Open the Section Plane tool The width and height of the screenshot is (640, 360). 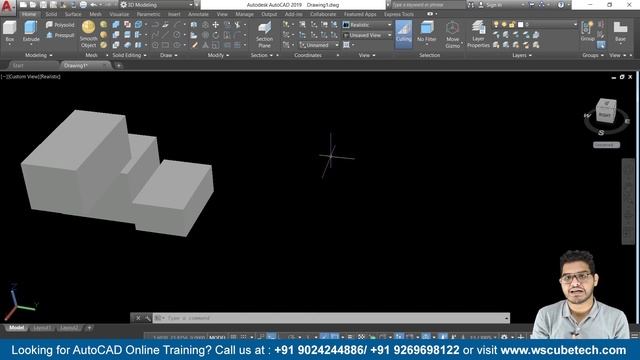(x=264, y=35)
